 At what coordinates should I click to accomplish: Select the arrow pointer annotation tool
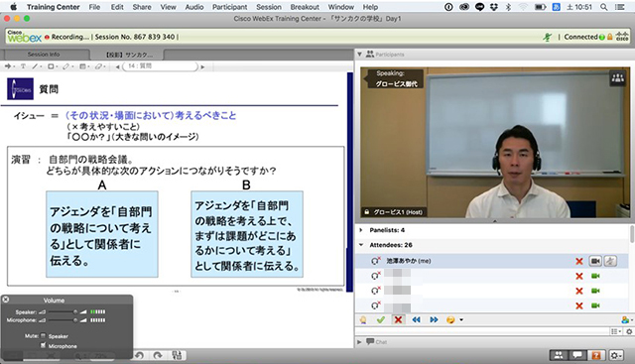point(8,66)
